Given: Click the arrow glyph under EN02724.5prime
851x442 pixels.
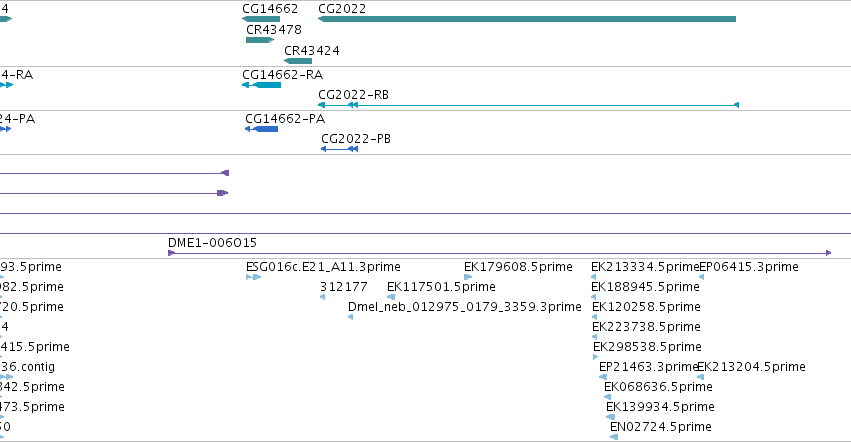Looking at the screenshot, I should 614,437.
